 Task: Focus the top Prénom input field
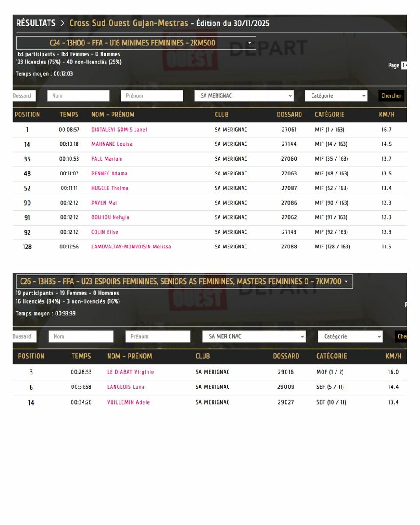tap(152, 96)
